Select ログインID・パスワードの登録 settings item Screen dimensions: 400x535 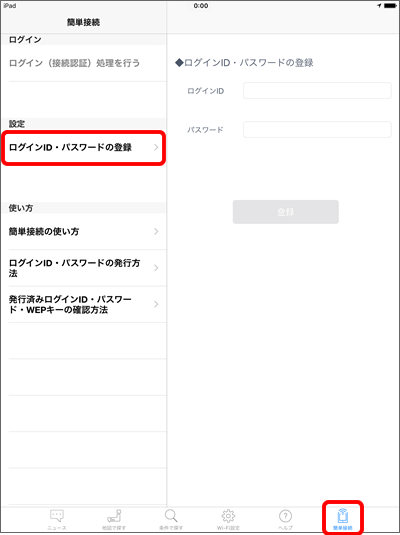click(84, 148)
